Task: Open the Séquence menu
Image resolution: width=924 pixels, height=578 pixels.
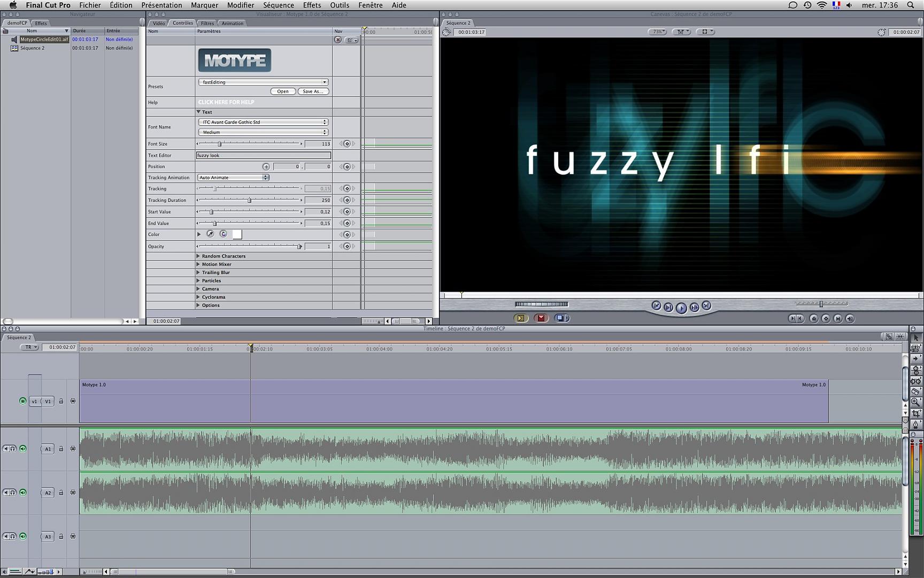Action: (279, 5)
